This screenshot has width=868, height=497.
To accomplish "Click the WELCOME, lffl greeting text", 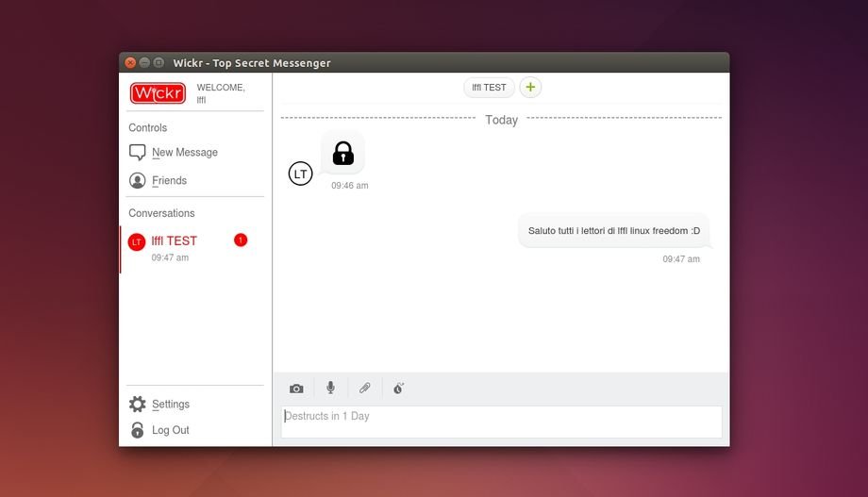I will [x=221, y=93].
